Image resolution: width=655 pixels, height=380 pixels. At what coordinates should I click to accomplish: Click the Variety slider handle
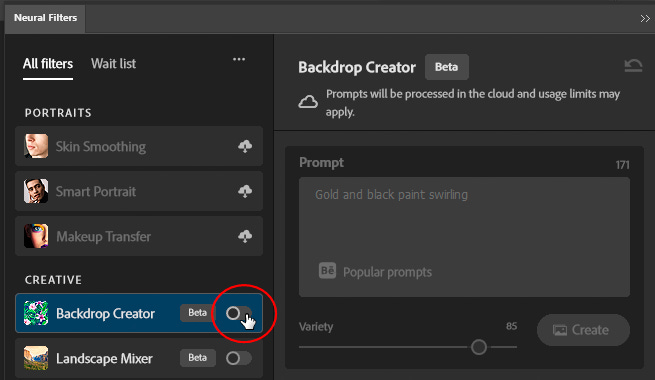[x=479, y=347]
